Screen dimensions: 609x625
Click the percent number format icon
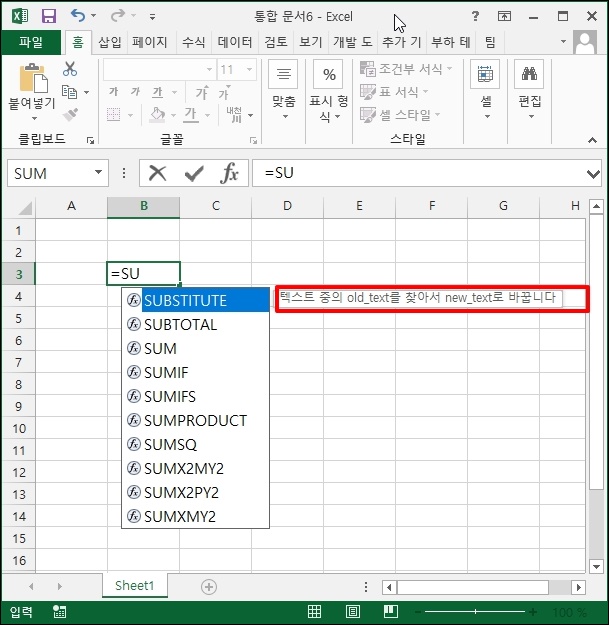click(328, 74)
